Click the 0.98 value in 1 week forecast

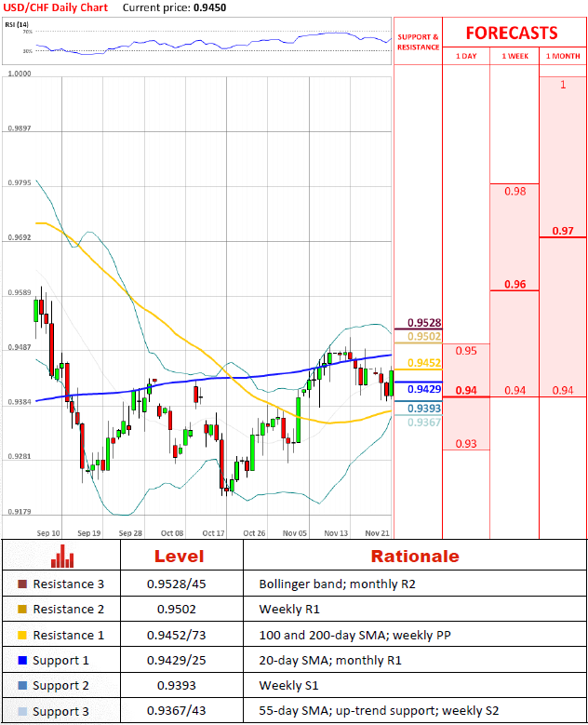click(514, 191)
